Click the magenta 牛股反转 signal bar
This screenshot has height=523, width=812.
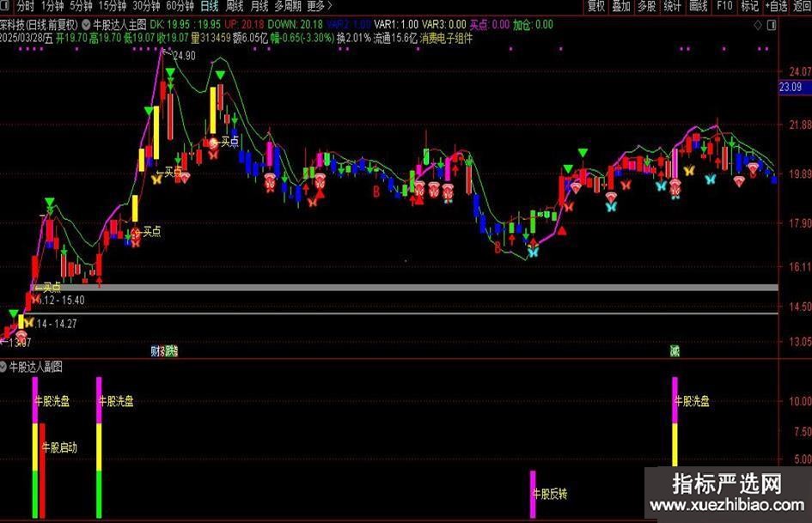click(533, 494)
